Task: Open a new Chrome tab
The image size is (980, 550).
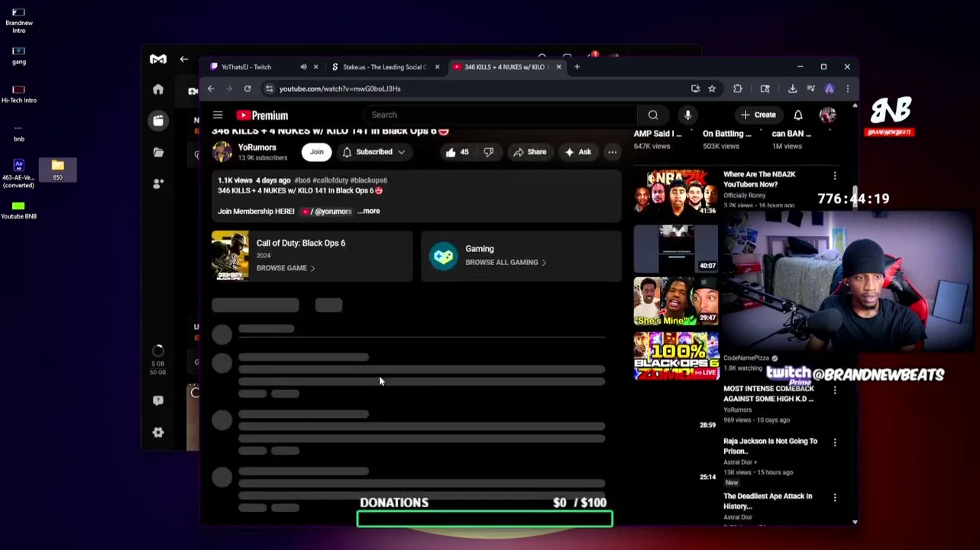Action: click(x=577, y=67)
